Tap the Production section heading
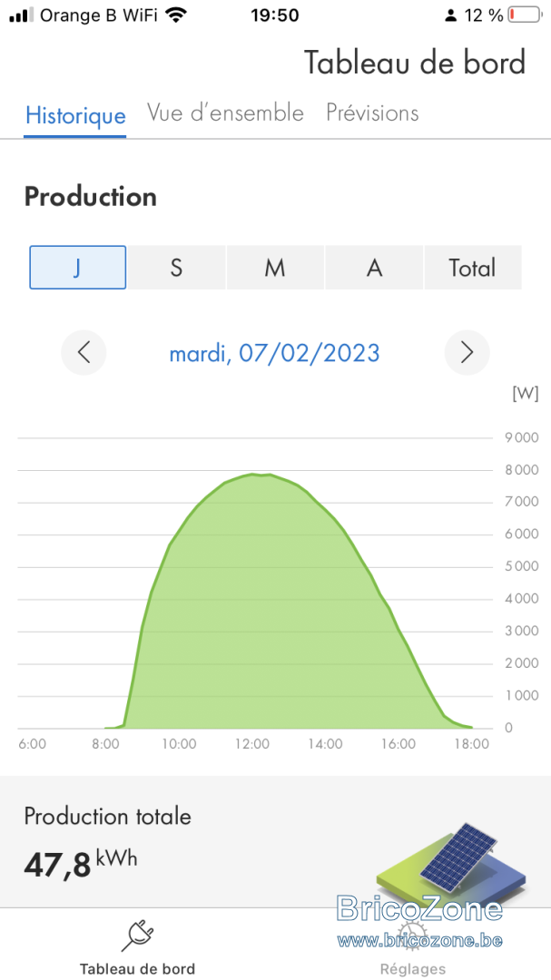Viewport: 551px width, 980px height. click(x=91, y=198)
